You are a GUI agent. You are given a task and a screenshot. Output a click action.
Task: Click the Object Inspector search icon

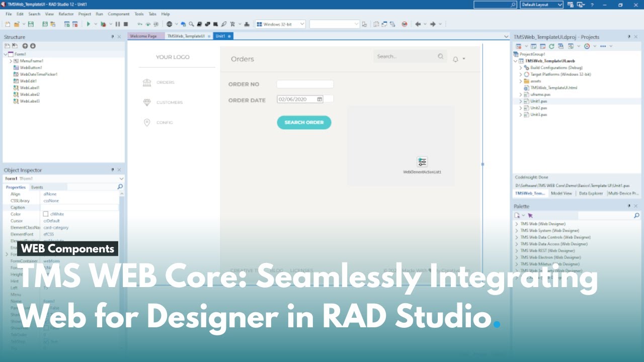point(120,187)
